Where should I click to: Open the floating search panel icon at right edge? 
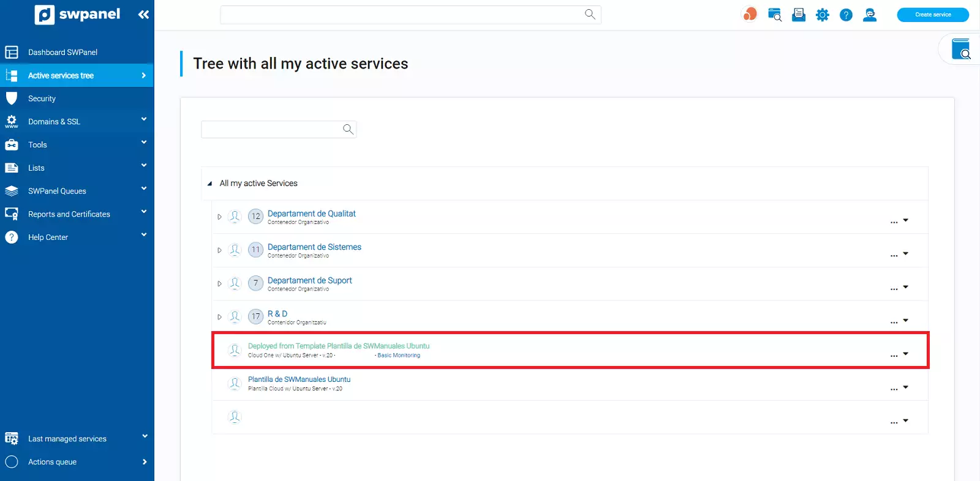coord(960,49)
